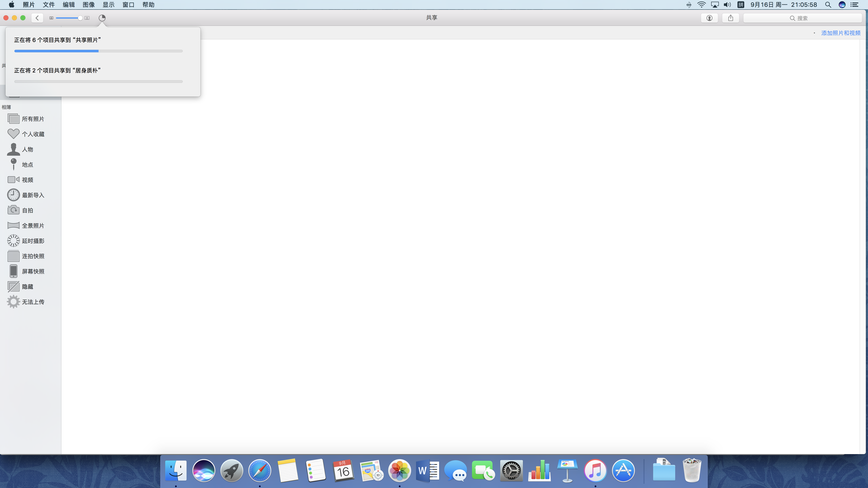Open the 显示 menu

[x=108, y=5]
